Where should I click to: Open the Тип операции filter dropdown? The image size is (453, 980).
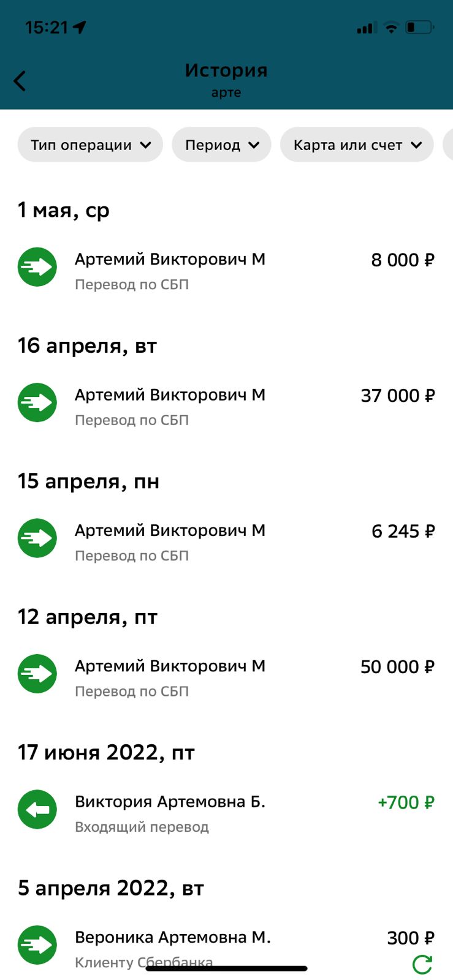tap(90, 145)
